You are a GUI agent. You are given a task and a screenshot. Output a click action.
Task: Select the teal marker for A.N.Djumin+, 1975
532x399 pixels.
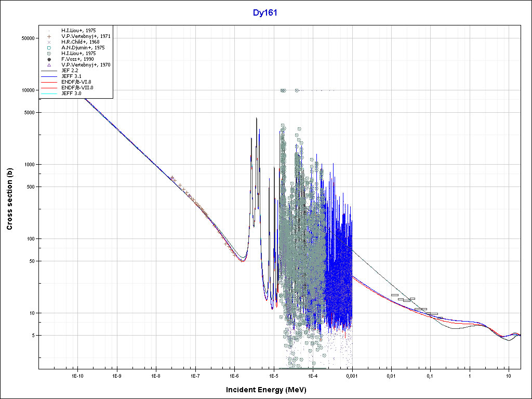(48, 48)
